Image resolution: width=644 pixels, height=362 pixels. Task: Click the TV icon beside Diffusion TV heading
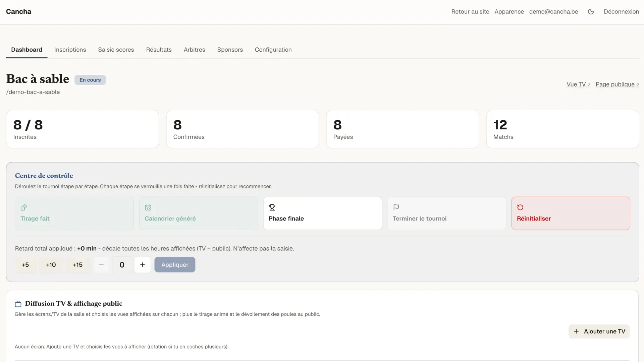point(18,304)
